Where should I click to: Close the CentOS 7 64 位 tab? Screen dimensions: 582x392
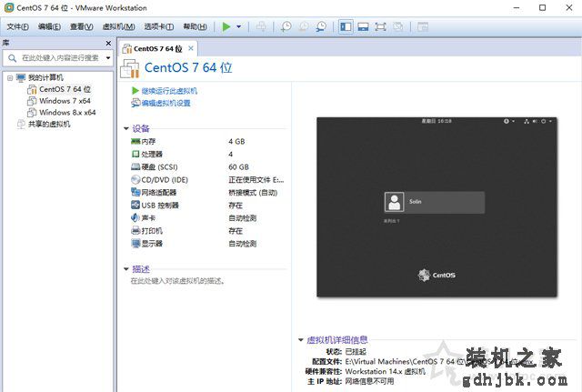pos(191,48)
